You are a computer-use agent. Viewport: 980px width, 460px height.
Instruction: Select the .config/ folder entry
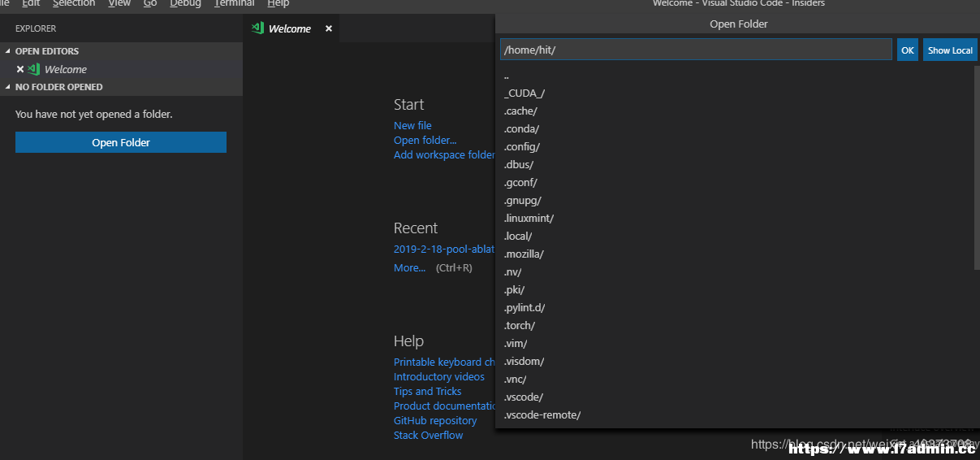click(x=735, y=146)
